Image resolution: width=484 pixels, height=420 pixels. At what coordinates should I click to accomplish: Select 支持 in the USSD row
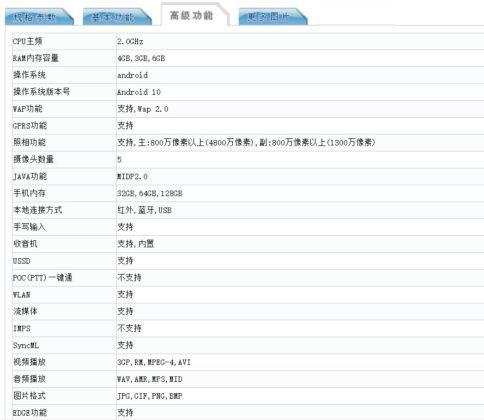pos(125,261)
